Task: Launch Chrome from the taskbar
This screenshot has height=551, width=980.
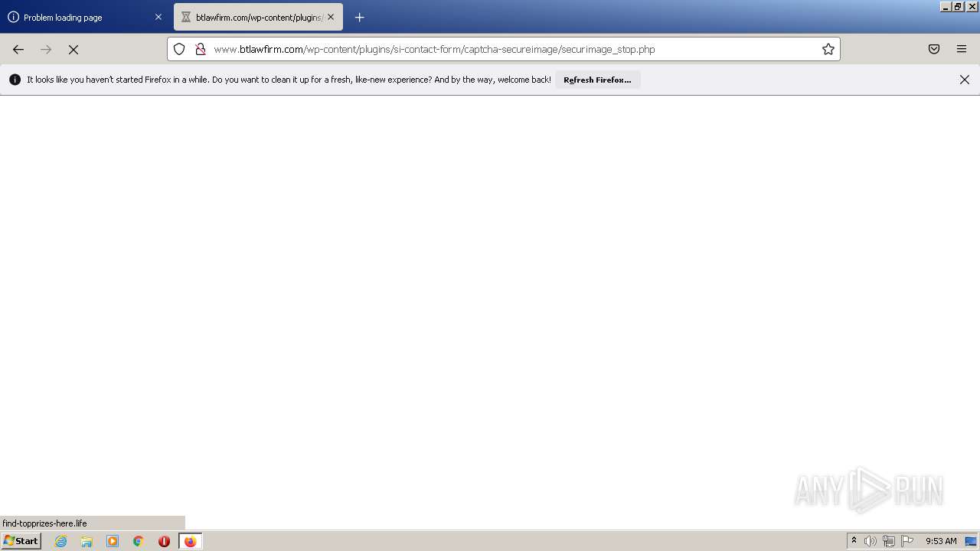Action: [139, 541]
